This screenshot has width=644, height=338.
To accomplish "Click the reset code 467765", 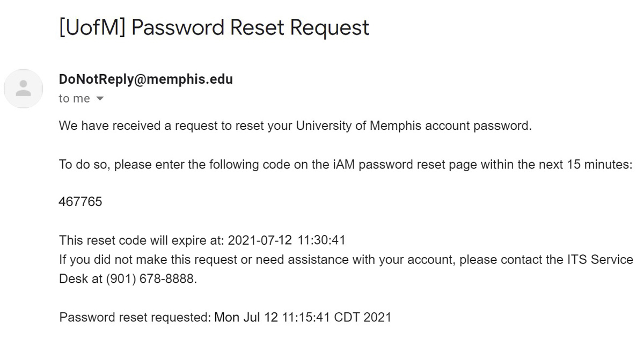I will point(80,202).
